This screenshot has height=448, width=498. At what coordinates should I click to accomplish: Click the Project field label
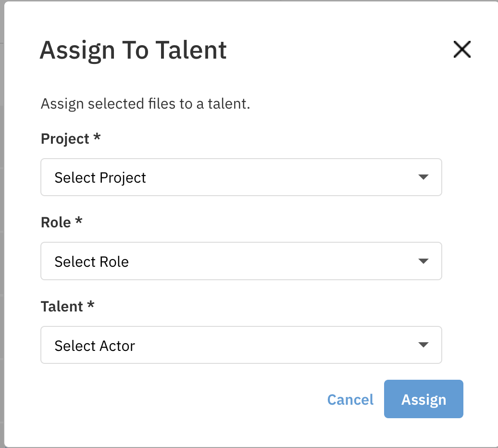pos(65,139)
